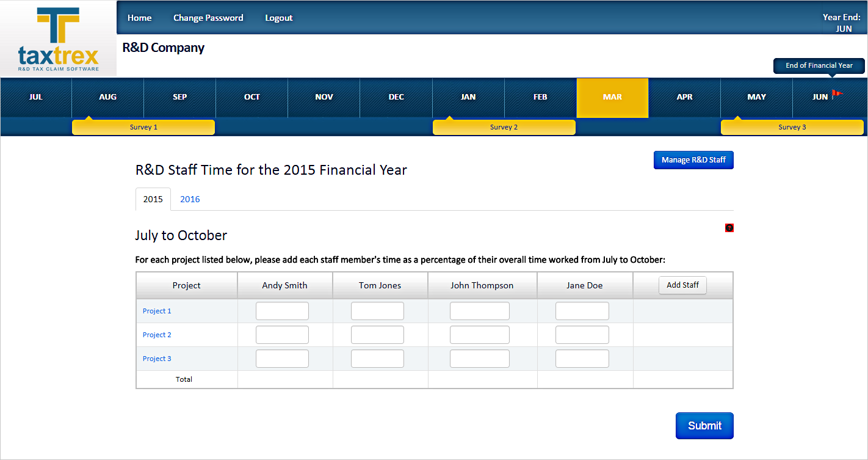Viewport: 868px width, 460px height.
Task: Open the Home menu item
Action: [139, 18]
